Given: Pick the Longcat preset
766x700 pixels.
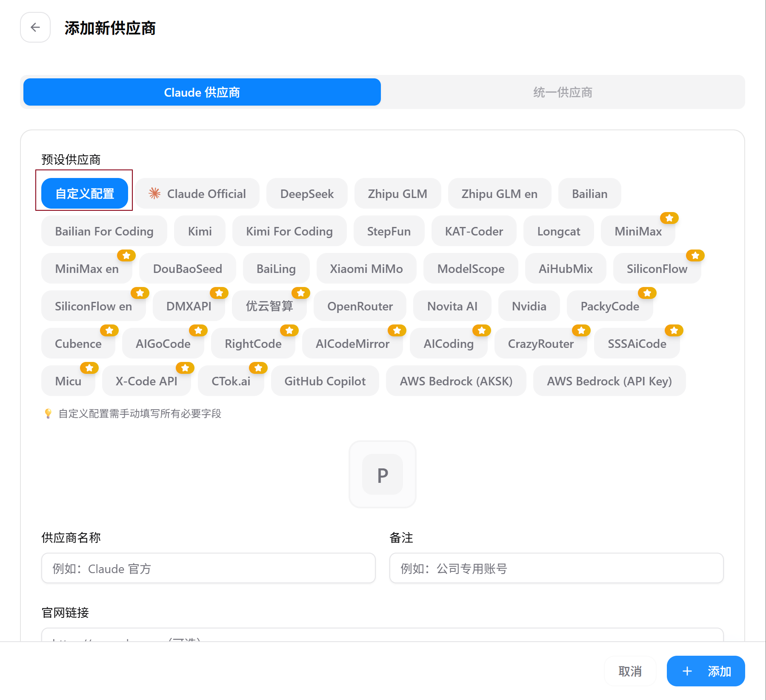Looking at the screenshot, I should 559,231.
